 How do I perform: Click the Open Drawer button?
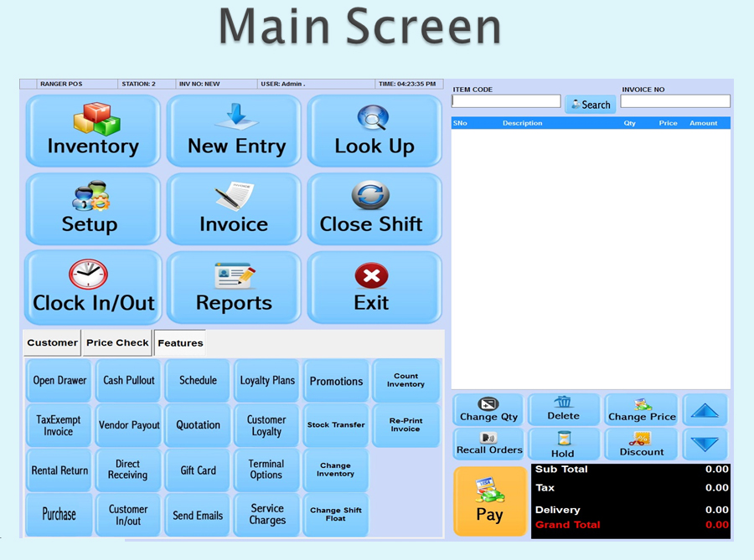(59, 381)
